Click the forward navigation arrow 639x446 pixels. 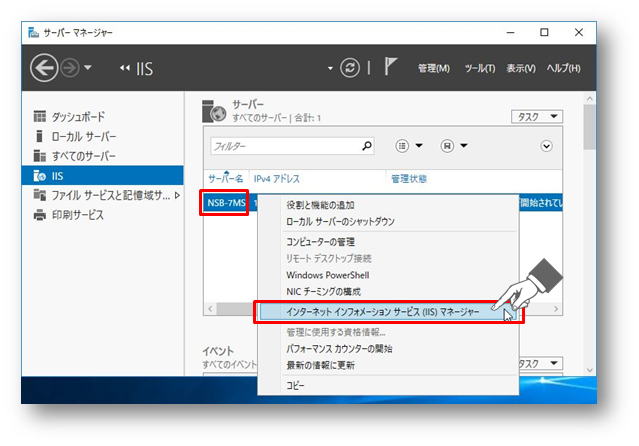(70, 68)
